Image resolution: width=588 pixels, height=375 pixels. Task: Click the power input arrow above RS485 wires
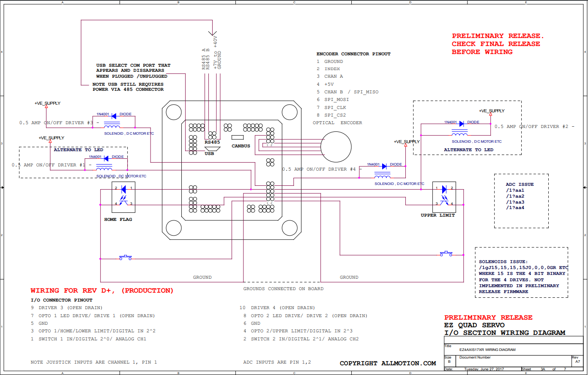pyautogui.click(x=213, y=33)
